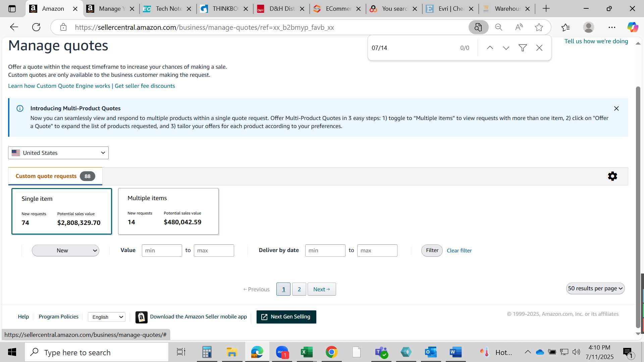Click the Deliver by date min field
Screen dimensions: 644x362
pyautogui.click(x=325, y=251)
